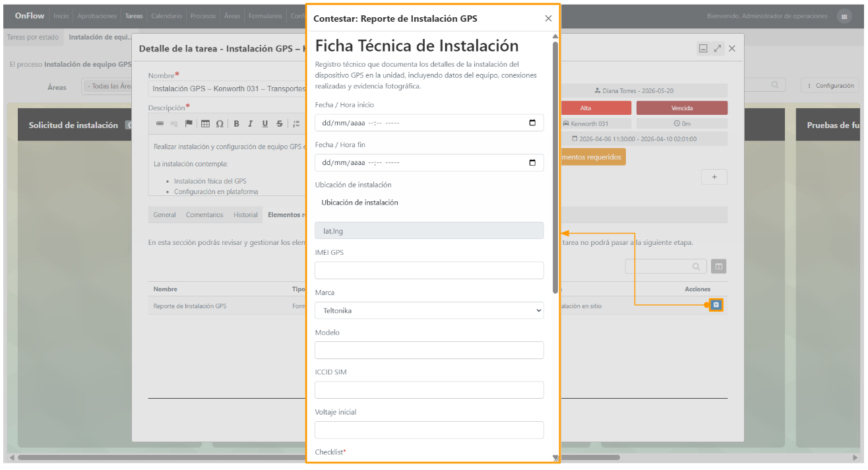Toggle strikethrough formatting in Descripción editor
This screenshot has height=470, width=868.
click(x=280, y=123)
